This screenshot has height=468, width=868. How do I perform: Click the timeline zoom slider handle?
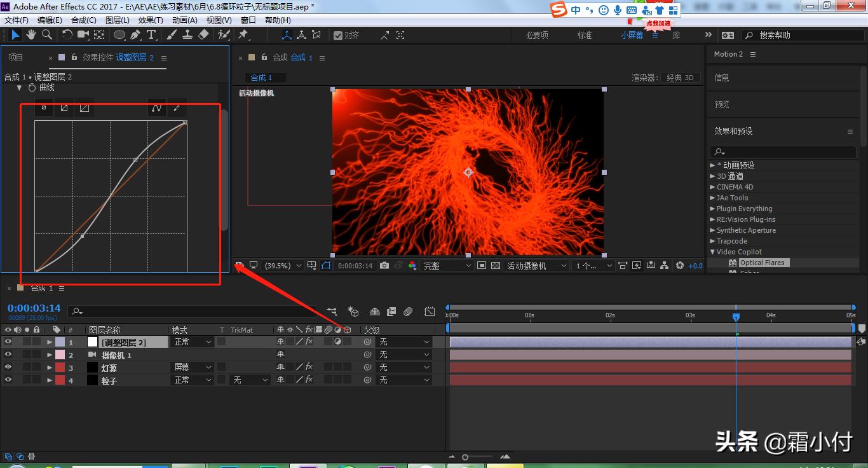pos(465,457)
